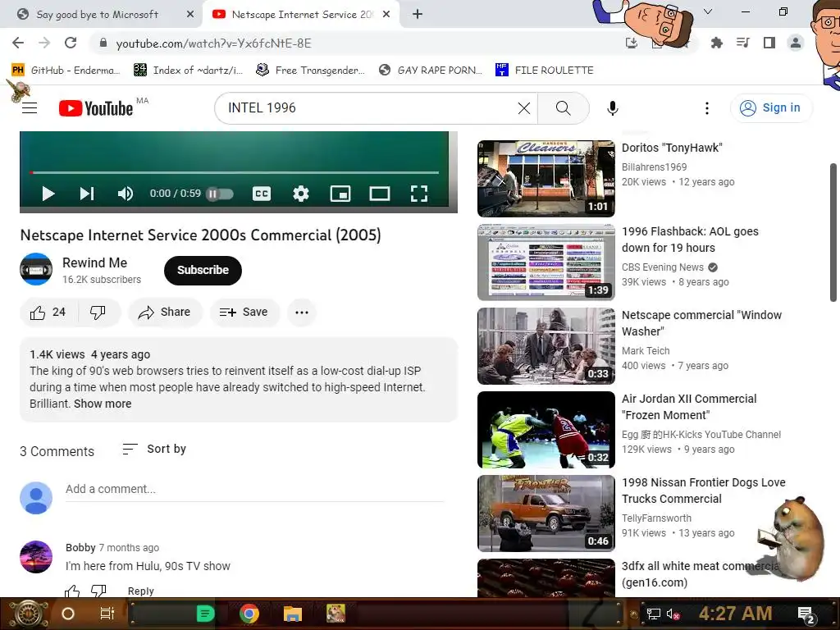
Task: Dislike the Netscape commercial video
Action: pos(98,313)
